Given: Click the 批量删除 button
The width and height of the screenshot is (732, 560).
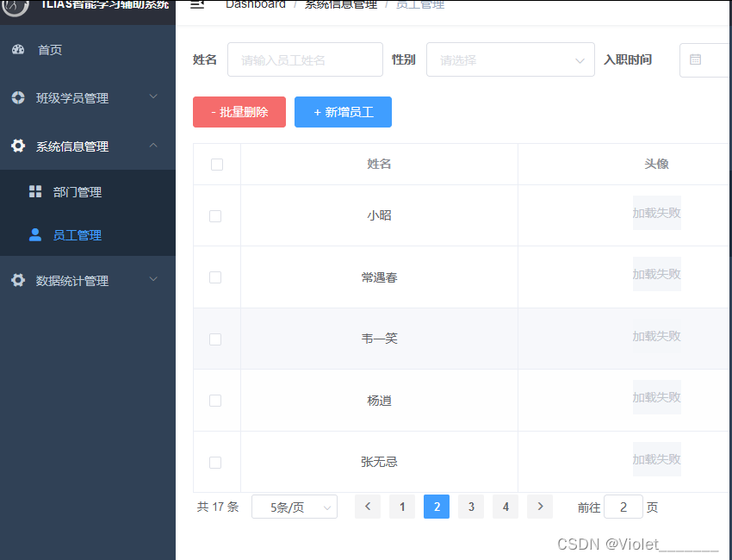Looking at the screenshot, I should [239, 111].
